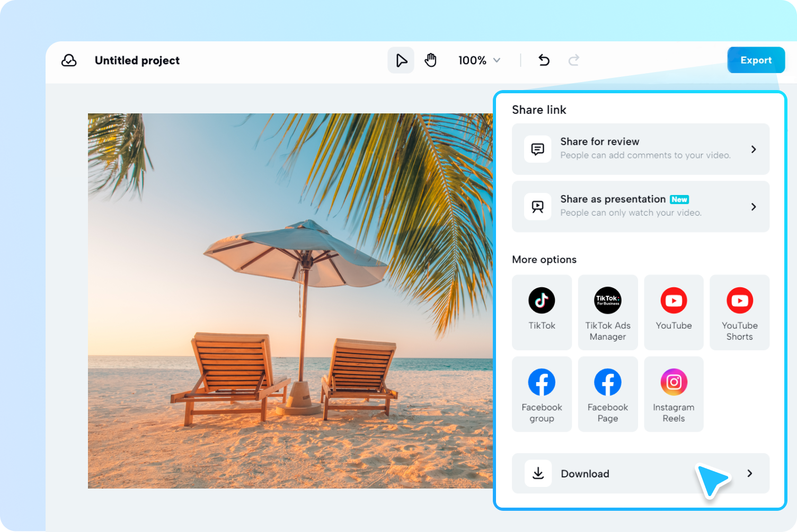Click the download icon next to Download
The height and width of the screenshot is (532, 797).
point(538,473)
